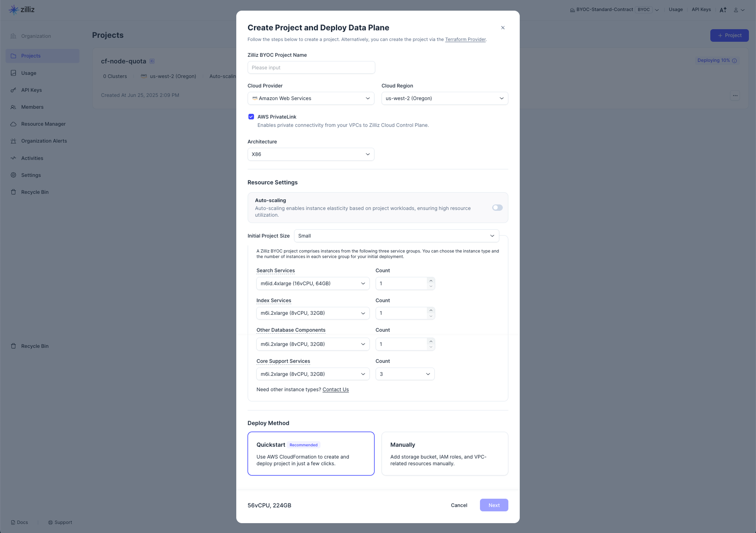Click the Deploying 10% status text
Viewport: 756px width, 533px height.
[x=713, y=60]
